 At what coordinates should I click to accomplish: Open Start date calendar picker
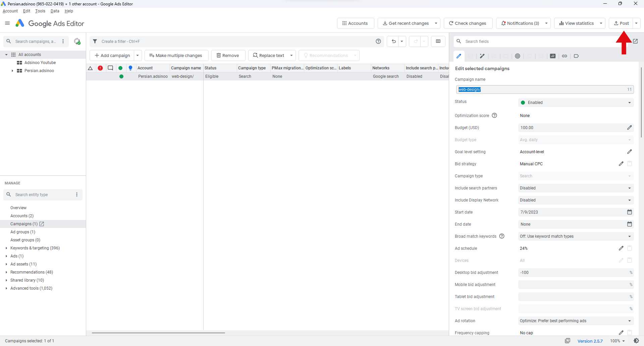630,212
